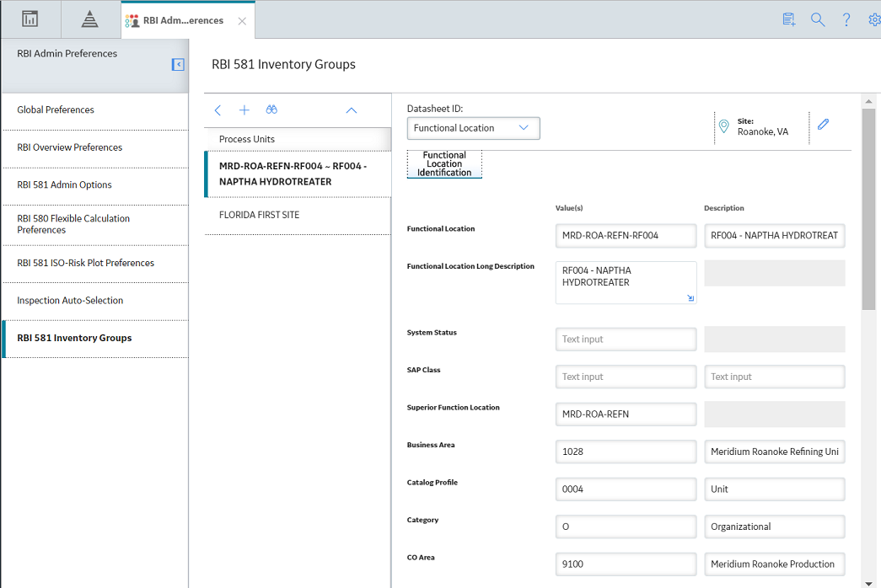Click the scrollbar down arrow
This screenshot has height=588, width=881.
[868, 583]
